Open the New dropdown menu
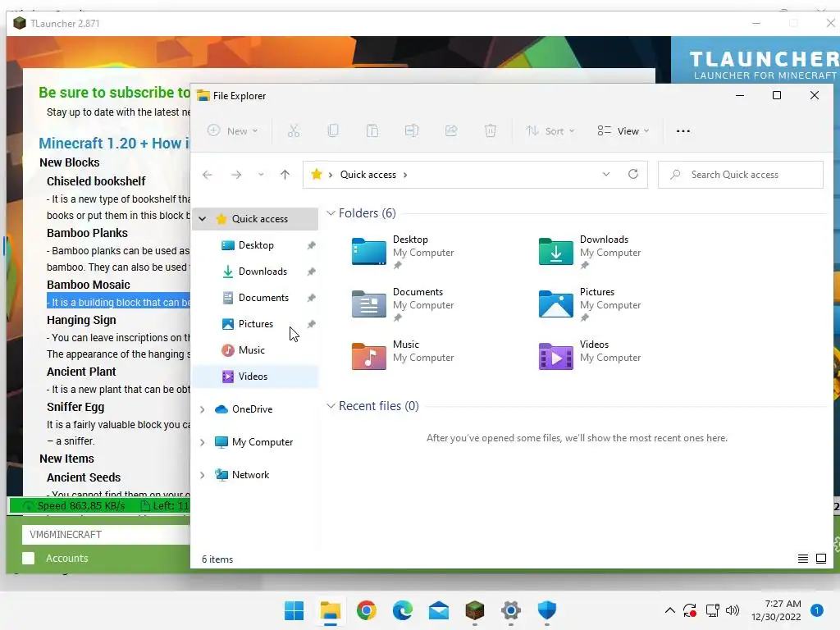The height and width of the screenshot is (630, 840). (x=233, y=130)
